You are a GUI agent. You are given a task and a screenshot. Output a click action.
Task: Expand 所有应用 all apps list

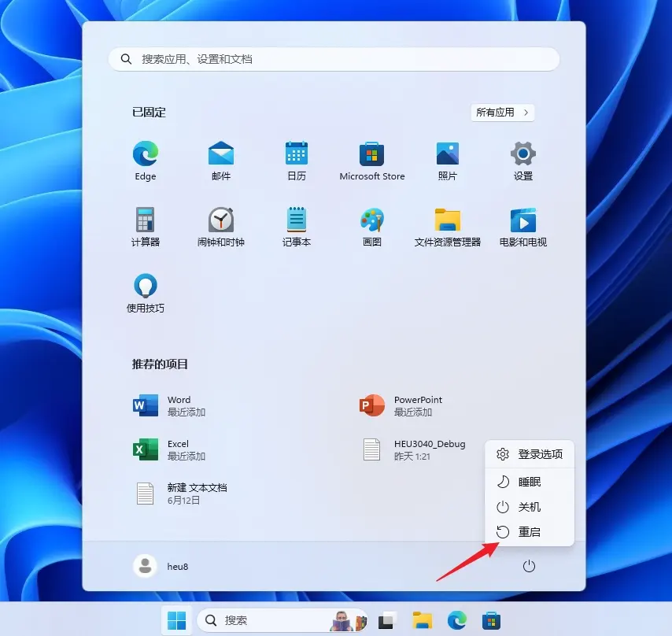tap(502, 113)
